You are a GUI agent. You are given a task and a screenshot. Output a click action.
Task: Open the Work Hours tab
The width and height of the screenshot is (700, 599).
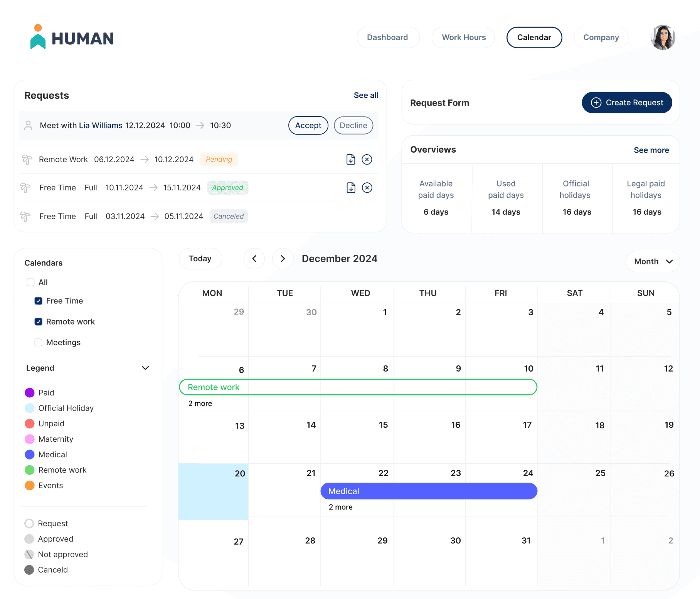click(463, 37)
